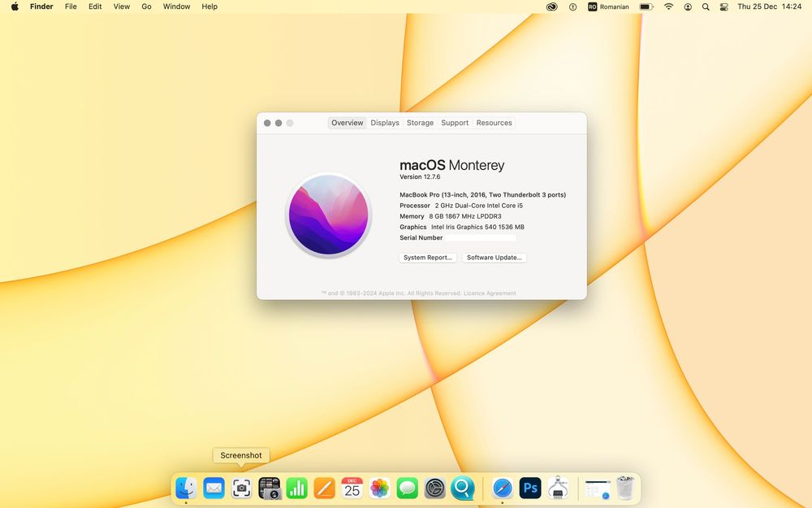Screen dimensions: 812x508
Task: Click the date and time clock
Action: tap(770, 7)
